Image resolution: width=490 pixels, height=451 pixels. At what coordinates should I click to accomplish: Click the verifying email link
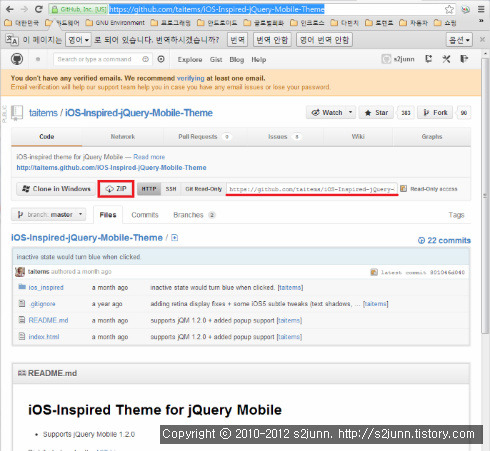(190, 78)
